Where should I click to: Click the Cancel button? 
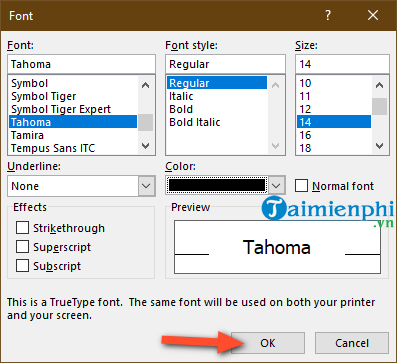coord(352,343)
